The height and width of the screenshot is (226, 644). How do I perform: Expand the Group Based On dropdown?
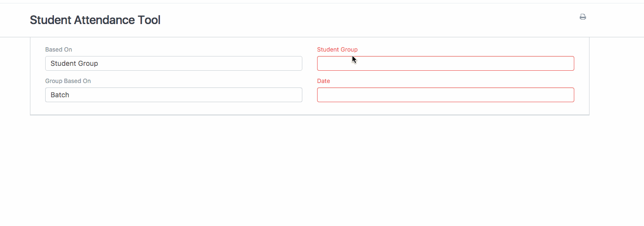173,95
